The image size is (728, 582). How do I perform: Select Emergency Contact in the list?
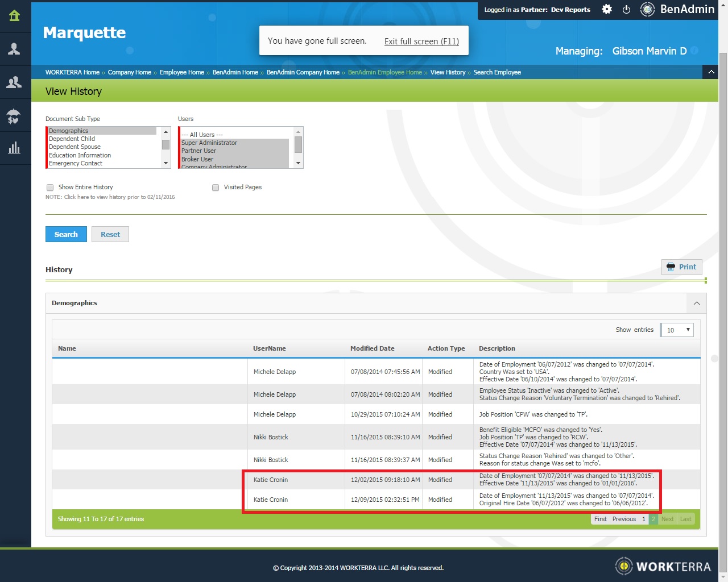(x=102, y=163)
